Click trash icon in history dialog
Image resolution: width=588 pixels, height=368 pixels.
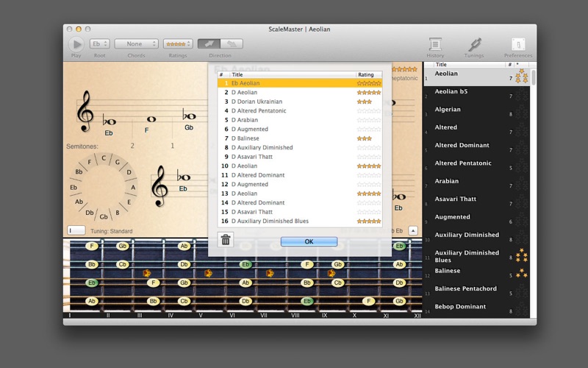(x=226, y=240)
